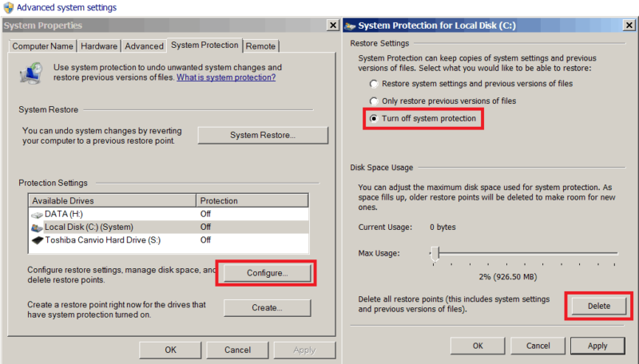Click Delete to remove all restore points
The width and height of the screenshot is (639, 364).
[x=599, y=306]
